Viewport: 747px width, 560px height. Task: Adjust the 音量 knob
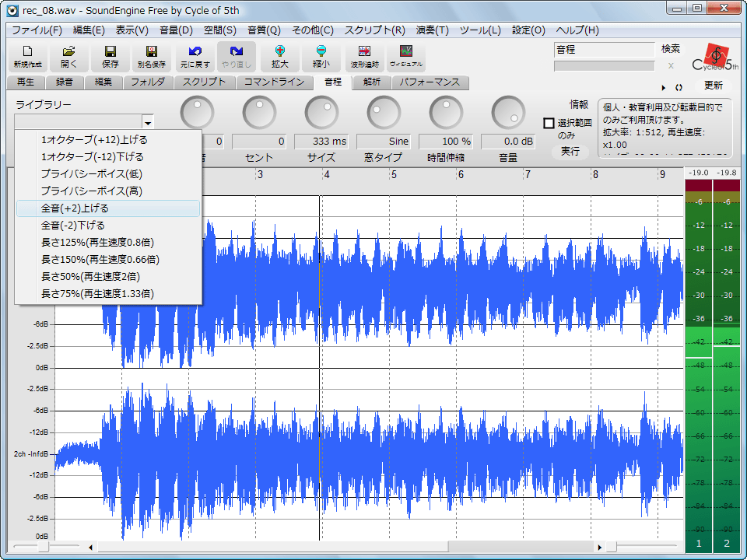pyautogui.click(x=508, y=113)
